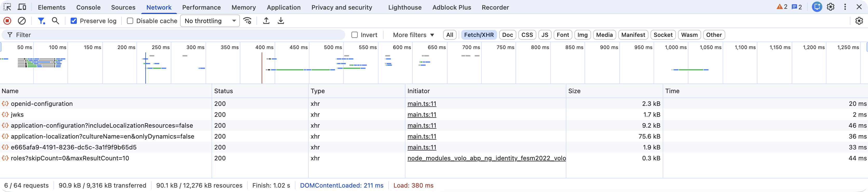
Task: Open network conditions Wi-Fi icon
Action: [248, 21]
